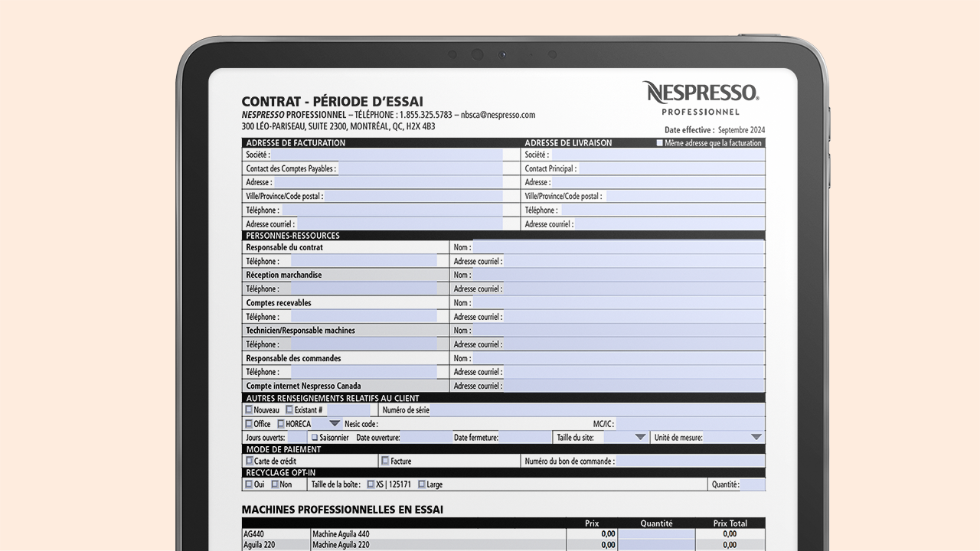
Task: Enable the Saisonnier checkbox
Action: [315, 437]
